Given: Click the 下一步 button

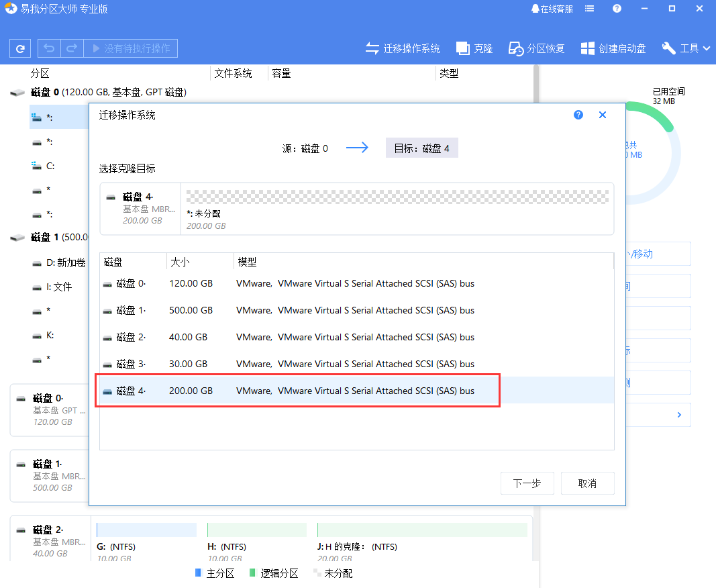Looking at the screenshot, I should (x=527, y=483).
